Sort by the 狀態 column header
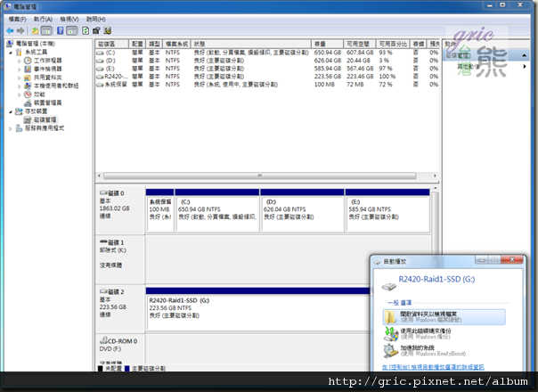Image resolution: width=538 pixels, height=392 pixels. (251, 44)
